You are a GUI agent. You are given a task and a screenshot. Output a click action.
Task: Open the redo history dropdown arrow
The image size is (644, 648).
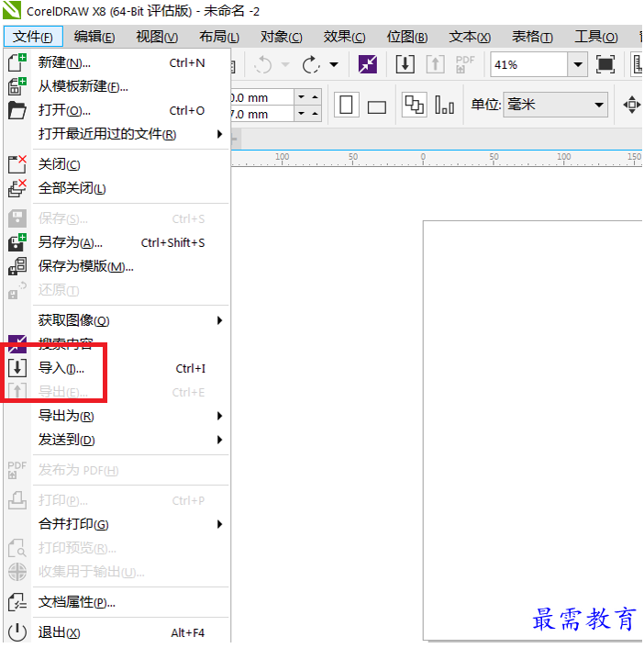point(334,64)
